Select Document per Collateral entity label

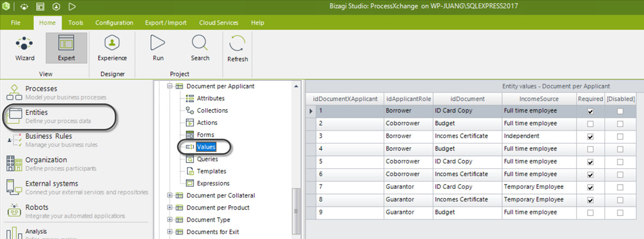221,195
